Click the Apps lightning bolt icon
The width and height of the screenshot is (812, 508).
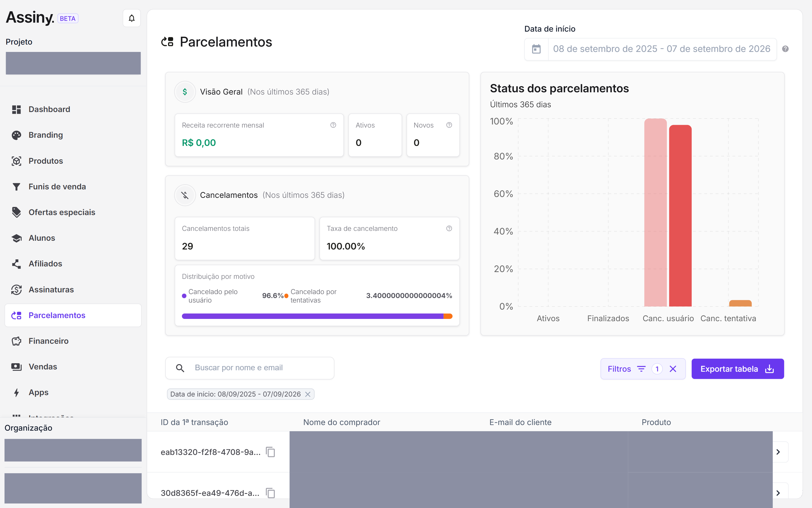(16, 392)
